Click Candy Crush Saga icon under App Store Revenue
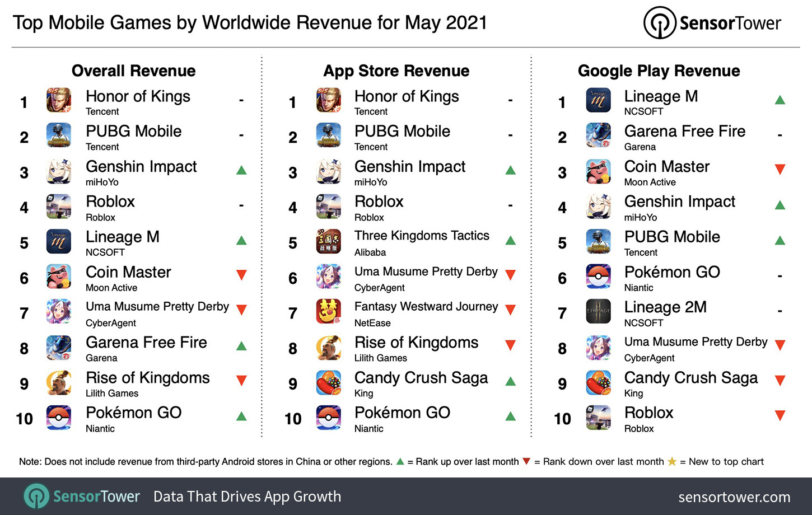The image size is (812, 515). click(x=328, y=383)
